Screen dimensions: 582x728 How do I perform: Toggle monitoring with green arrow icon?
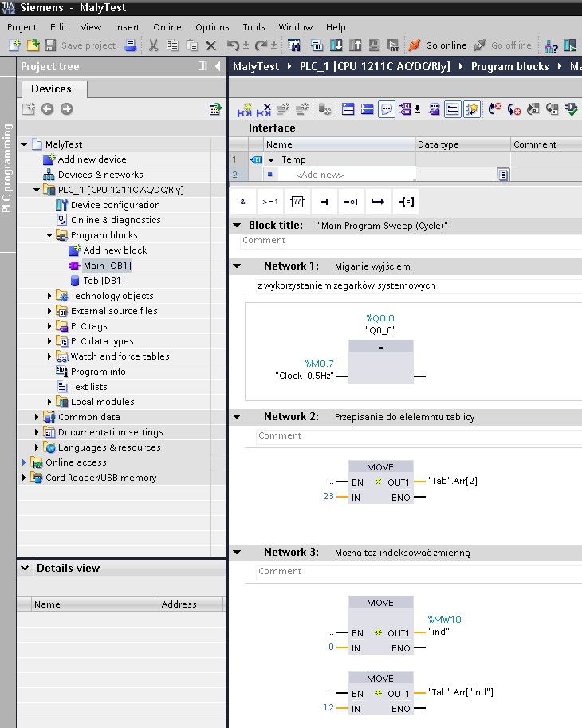(x=572, y=109)
